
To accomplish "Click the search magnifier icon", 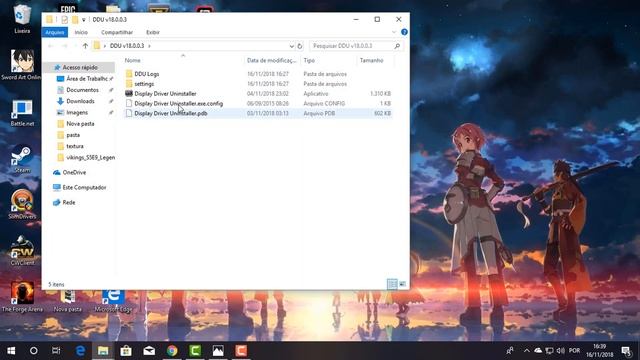I will coord(397,46).
